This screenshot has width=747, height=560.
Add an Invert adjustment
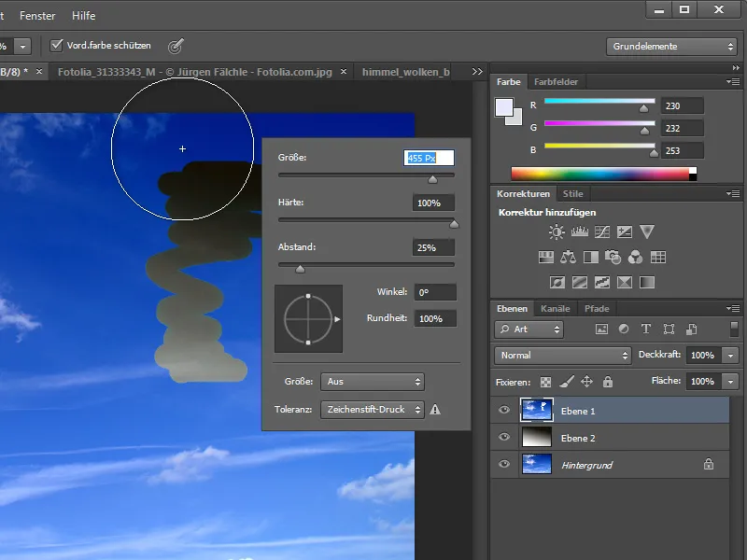point(557,283)
